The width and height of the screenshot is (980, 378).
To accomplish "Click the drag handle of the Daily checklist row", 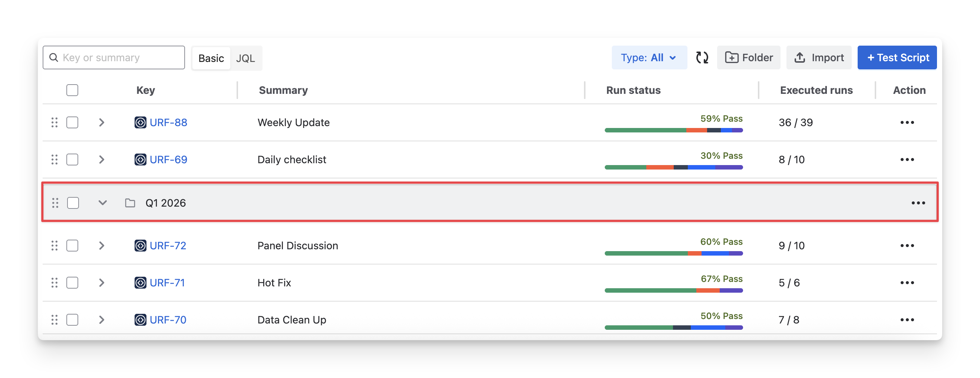I will coord(55,160).
